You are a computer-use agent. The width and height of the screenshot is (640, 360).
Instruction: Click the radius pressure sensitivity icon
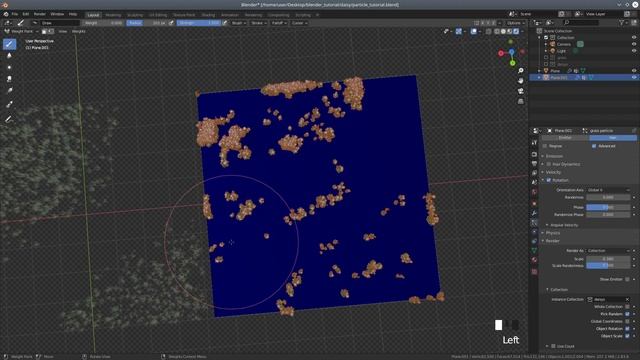[171, 23]
